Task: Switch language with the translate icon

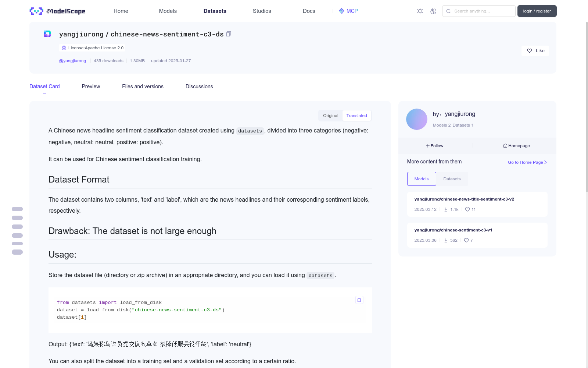Action: [433, 11]
